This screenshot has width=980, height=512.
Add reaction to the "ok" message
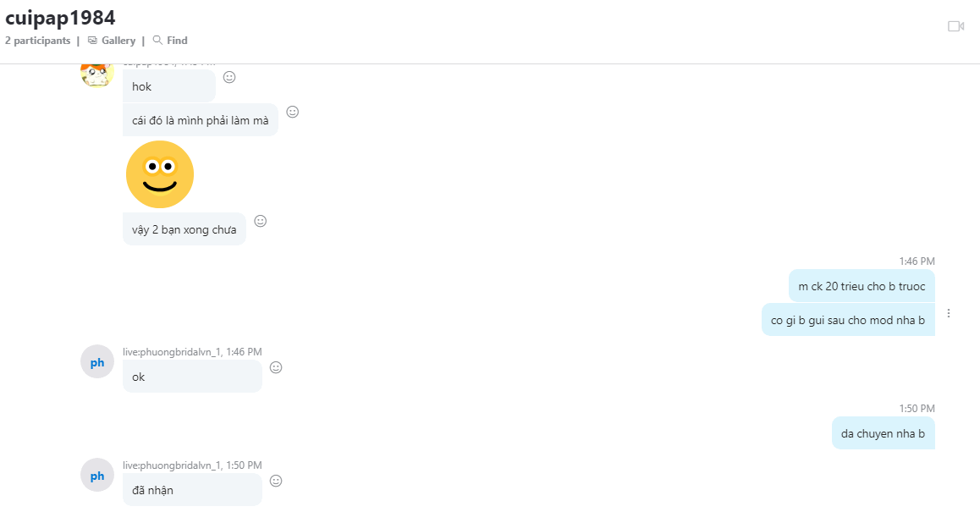coord(276,367)
